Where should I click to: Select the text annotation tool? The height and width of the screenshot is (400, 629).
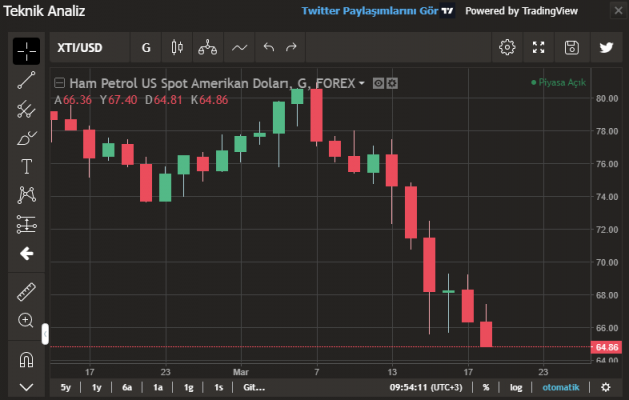tap(26, 166)
